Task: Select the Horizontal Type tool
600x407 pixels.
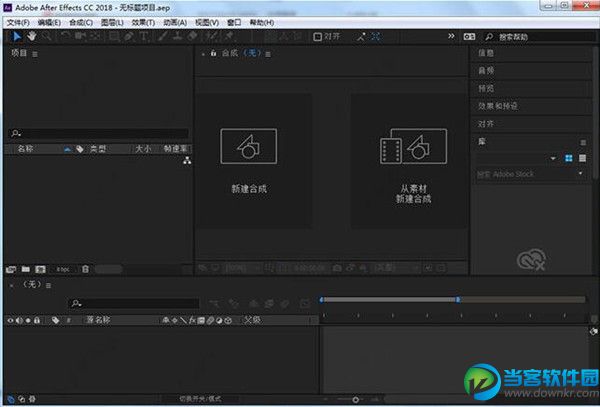Action: click(x=144, y=36)
